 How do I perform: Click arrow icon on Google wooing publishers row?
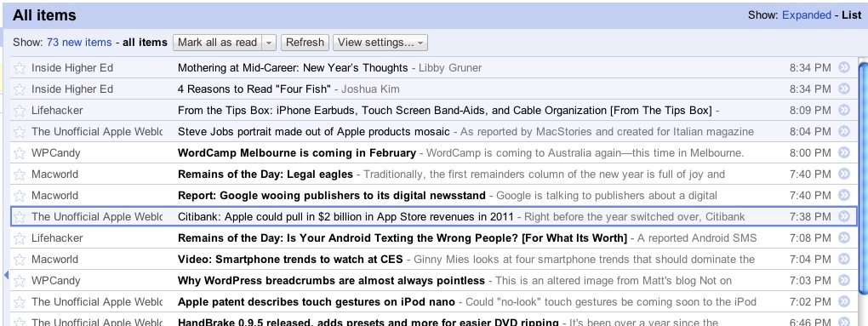[x=843, y=195]
